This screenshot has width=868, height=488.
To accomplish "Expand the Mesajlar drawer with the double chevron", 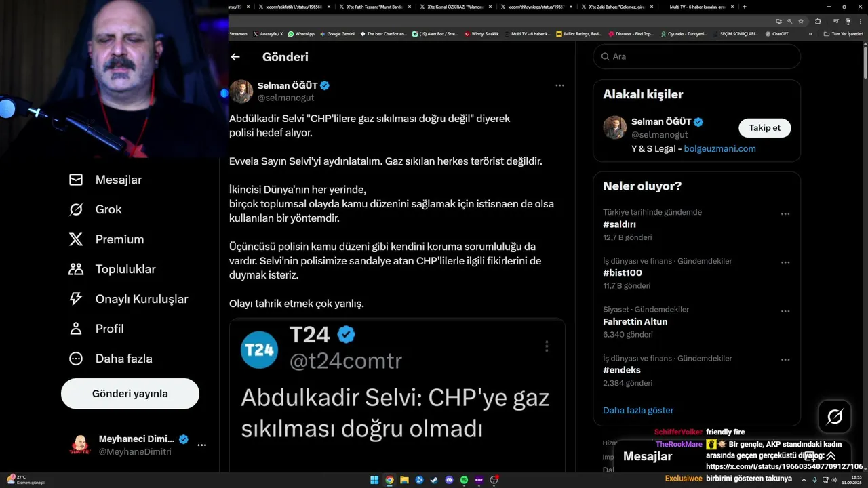I will click(831, 456).
